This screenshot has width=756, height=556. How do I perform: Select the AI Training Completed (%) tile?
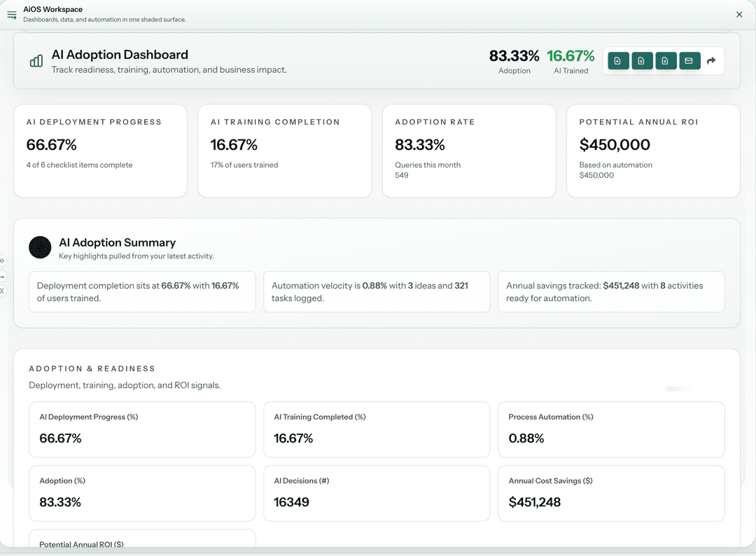[377, 430]
